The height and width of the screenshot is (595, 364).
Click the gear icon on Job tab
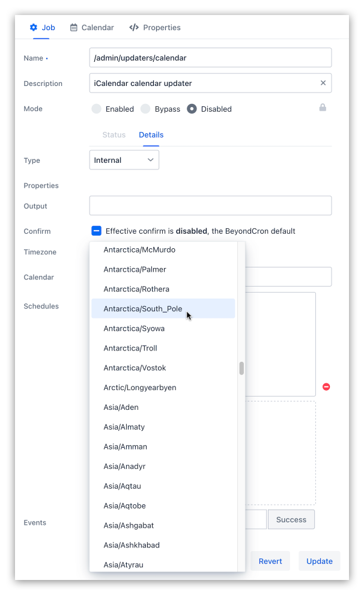[34, 28]
